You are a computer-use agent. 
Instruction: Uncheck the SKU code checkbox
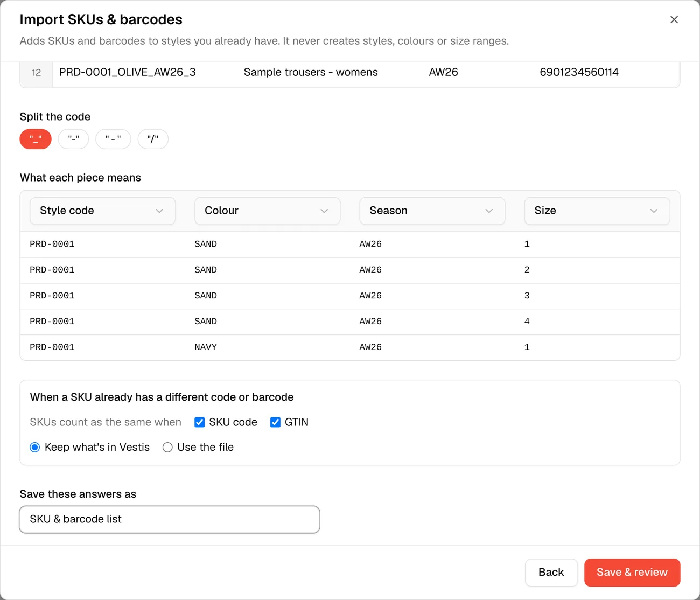[x=199, y=422]
